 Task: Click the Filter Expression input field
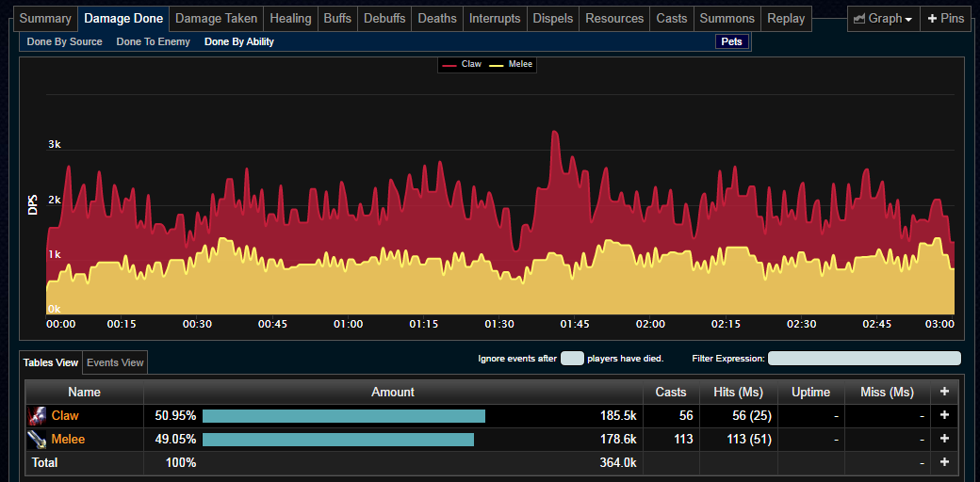[x=864, y=359]
